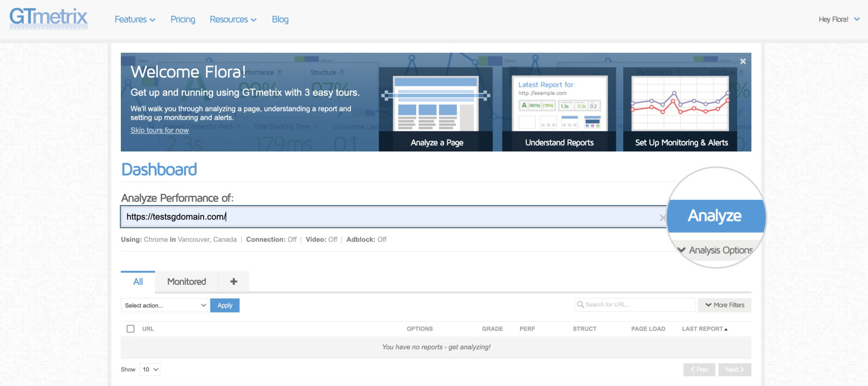Viewport: 868px width, 386px height.
Task: Click the Apply button
Action: point(225,305)
